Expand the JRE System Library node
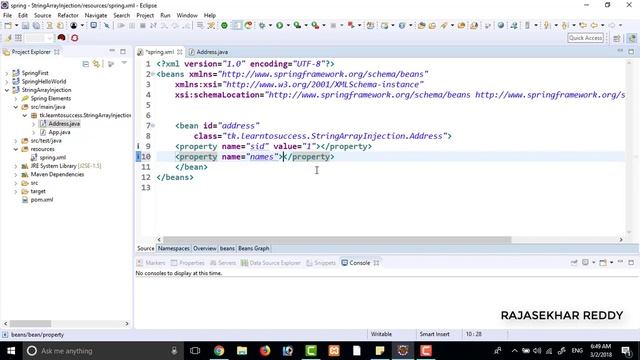Screen dimensions: 640x360 [16, 166]
